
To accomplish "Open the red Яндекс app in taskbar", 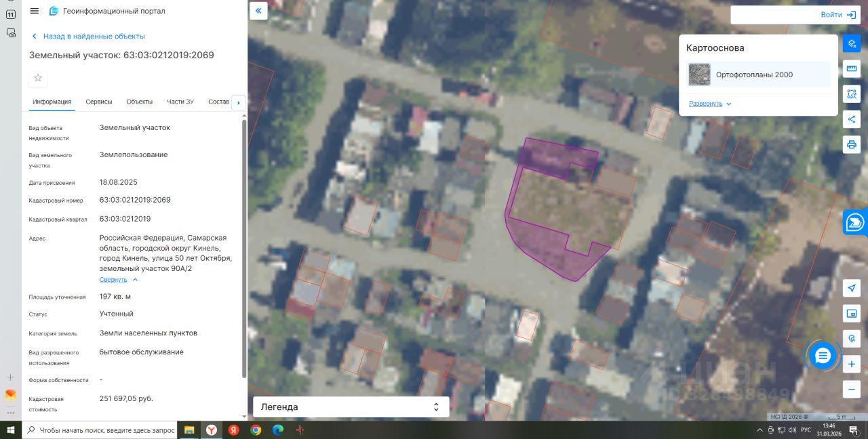I will tap(233, 430).
